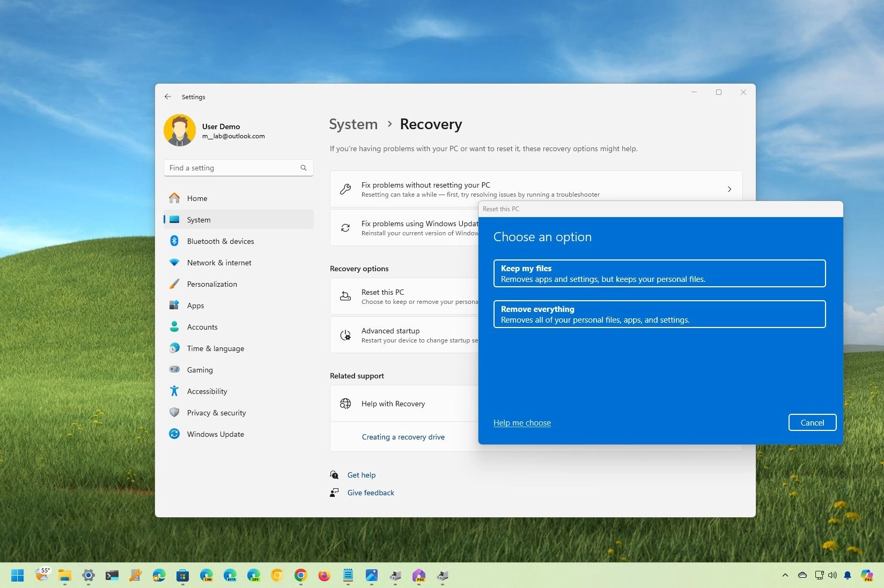Select the Accessibility sidebar icon
884x588 pixels.
(x=174, y=391)
